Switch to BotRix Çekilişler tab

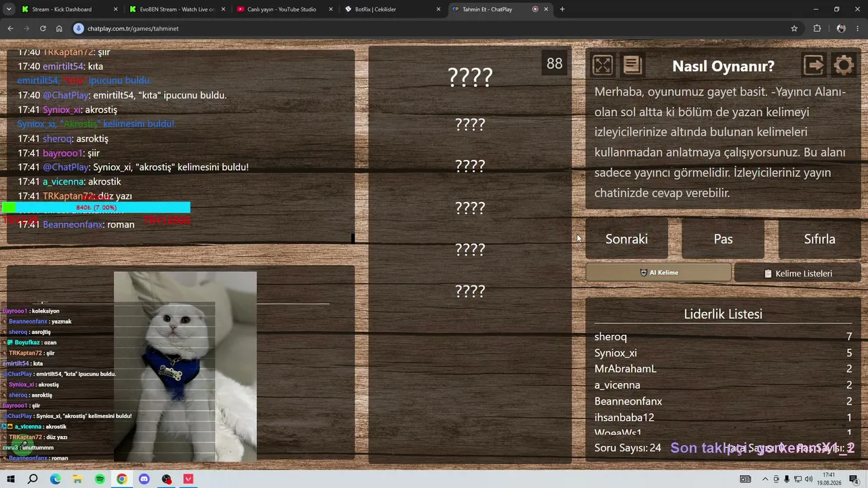tap(391, 9)
